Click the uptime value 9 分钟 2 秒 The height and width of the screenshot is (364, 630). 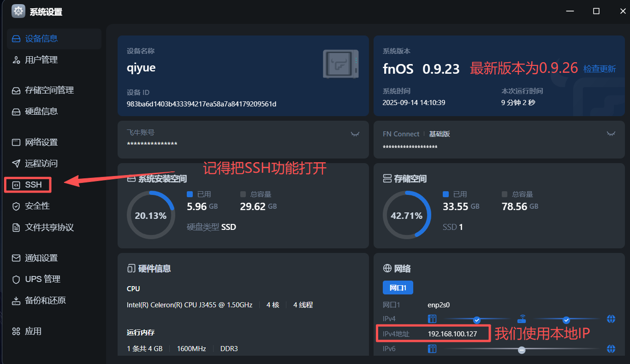click(x=518, y=103)
